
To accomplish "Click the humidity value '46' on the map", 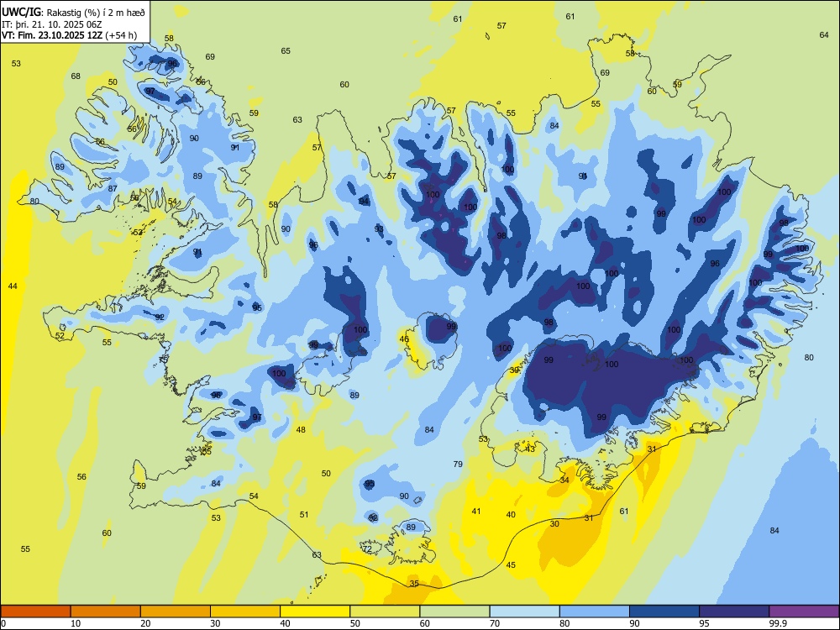I will tap(404, 339).
